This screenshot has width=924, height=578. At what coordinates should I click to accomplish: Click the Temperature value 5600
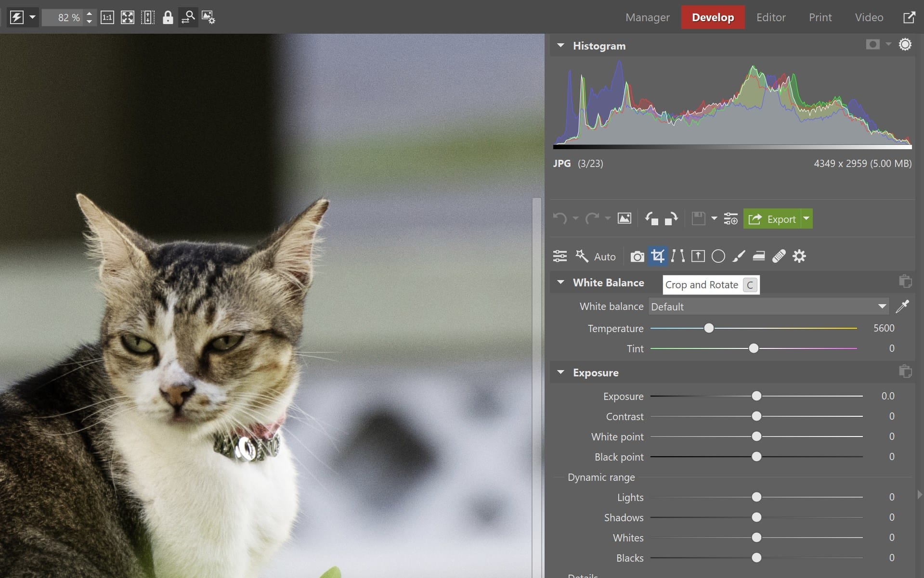click(884, 328)
